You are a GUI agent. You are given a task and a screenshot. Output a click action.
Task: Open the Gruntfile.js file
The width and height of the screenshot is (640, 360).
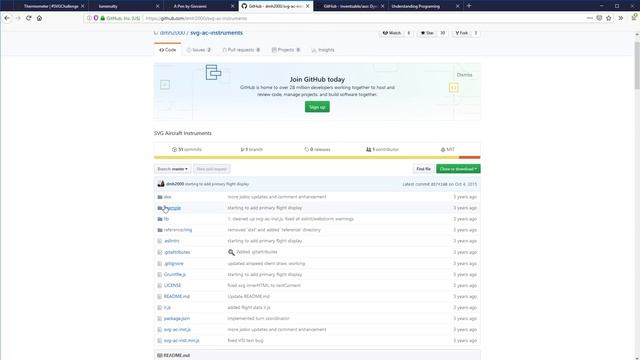point(175,275)
